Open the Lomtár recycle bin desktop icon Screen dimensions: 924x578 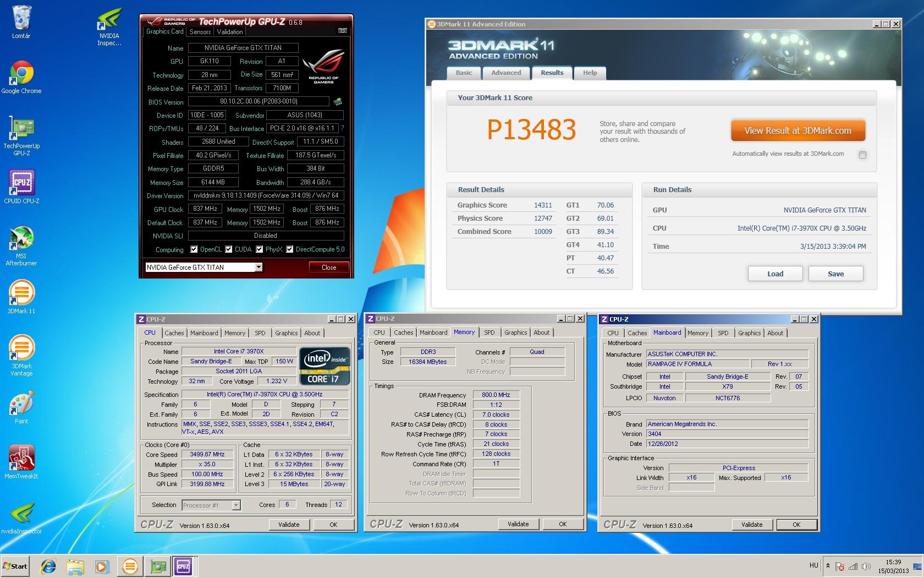21,22
